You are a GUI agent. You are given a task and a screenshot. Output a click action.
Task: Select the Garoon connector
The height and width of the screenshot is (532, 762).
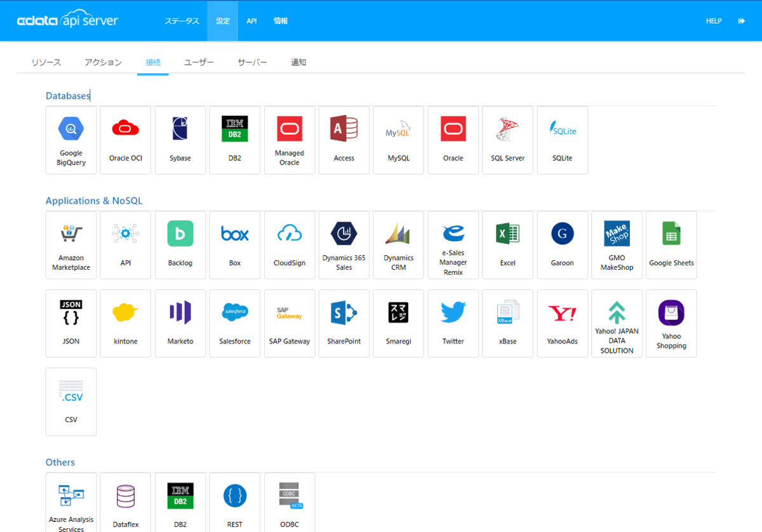[x=563, y=245]
